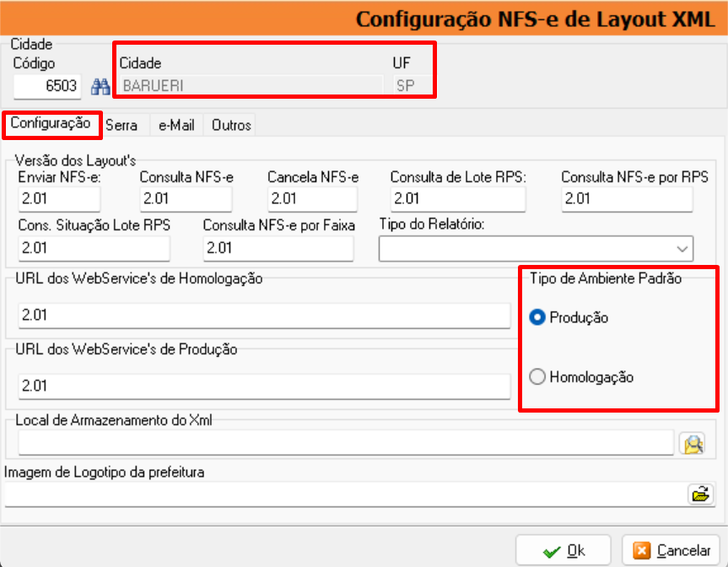The image size is (728, 567).
Task: Click the 'Tipo do Relatório:' label
Action: (x=432, y=224)
